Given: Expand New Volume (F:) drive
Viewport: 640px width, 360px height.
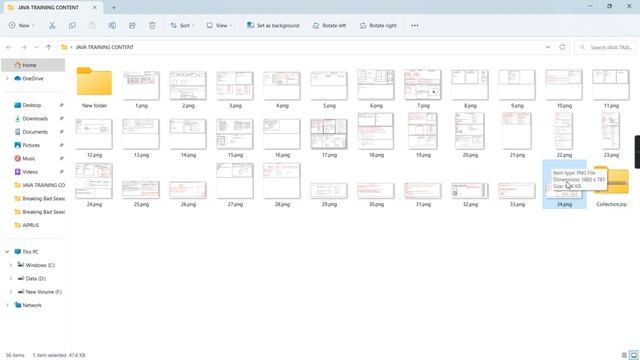Looking at the screenshot, I should click(x=11, y=292).
